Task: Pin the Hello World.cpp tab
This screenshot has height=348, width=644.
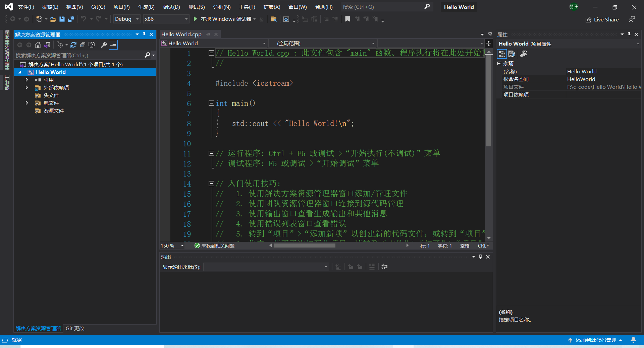Action: (x=208, y=34)
